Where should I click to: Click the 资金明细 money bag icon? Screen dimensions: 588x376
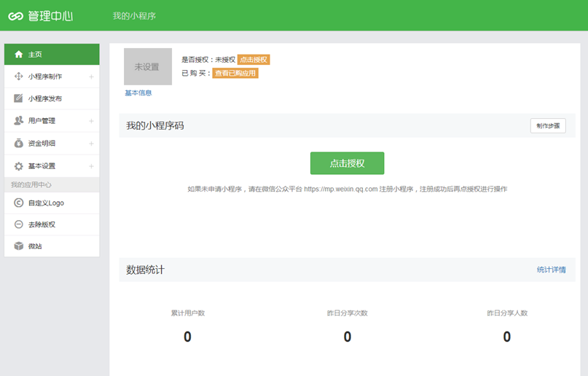(x=18, y=144)
